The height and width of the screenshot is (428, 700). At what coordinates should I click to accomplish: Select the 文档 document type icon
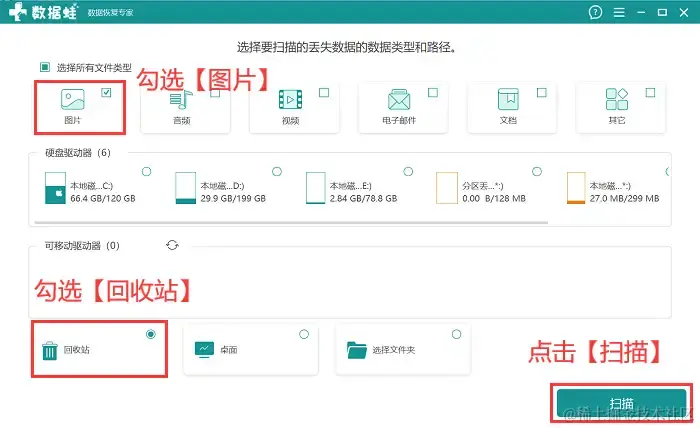508,99
